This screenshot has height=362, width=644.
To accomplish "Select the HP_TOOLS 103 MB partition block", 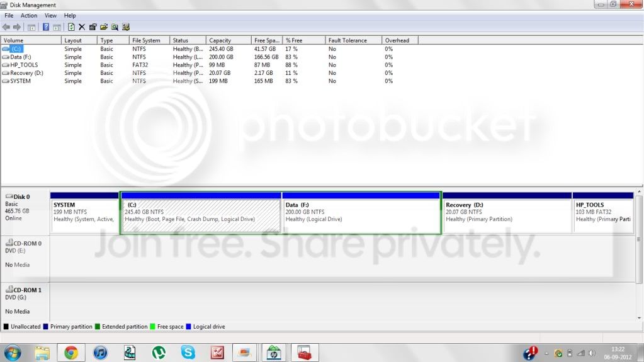I will click(x=603, y=212).
